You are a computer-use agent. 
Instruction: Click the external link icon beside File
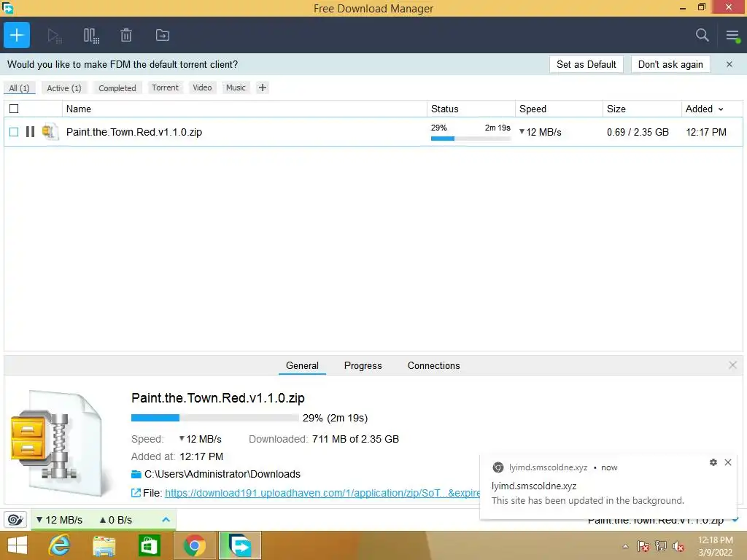tap(136, 493)
